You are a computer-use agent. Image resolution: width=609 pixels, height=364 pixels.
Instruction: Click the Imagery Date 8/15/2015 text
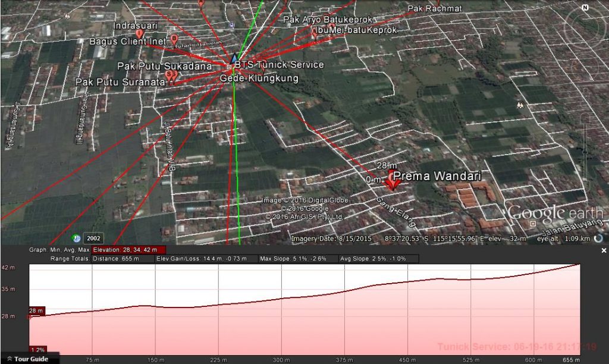[x=331, y=239]
